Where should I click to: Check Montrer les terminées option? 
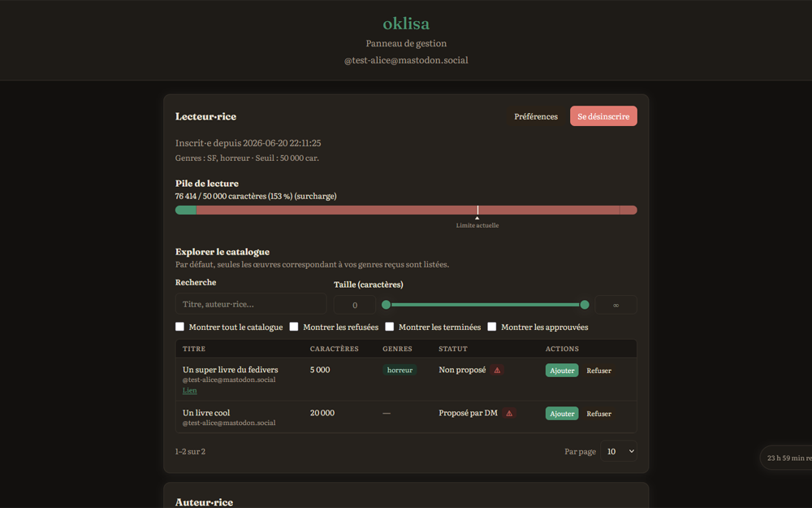[390, 327]
